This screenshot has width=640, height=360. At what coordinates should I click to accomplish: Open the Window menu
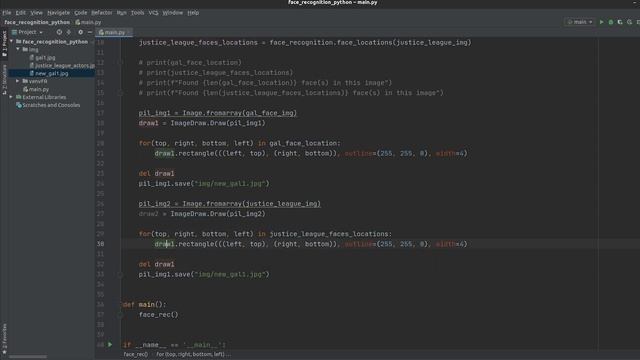click(x=173, y=13)
